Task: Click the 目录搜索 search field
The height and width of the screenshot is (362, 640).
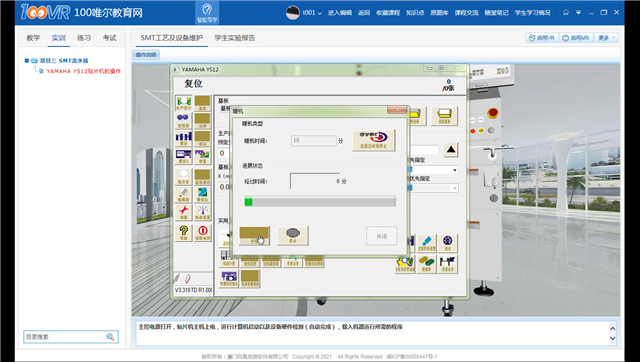Action: [x=65, y=337]
